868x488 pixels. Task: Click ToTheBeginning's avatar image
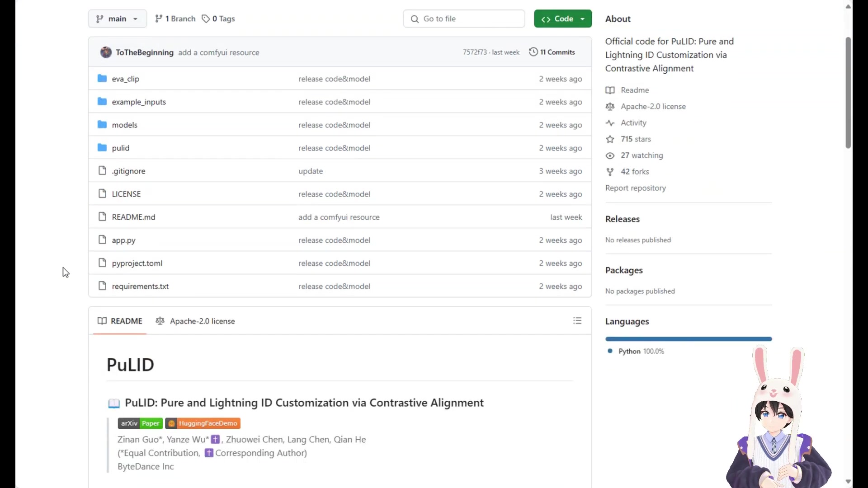106,52
